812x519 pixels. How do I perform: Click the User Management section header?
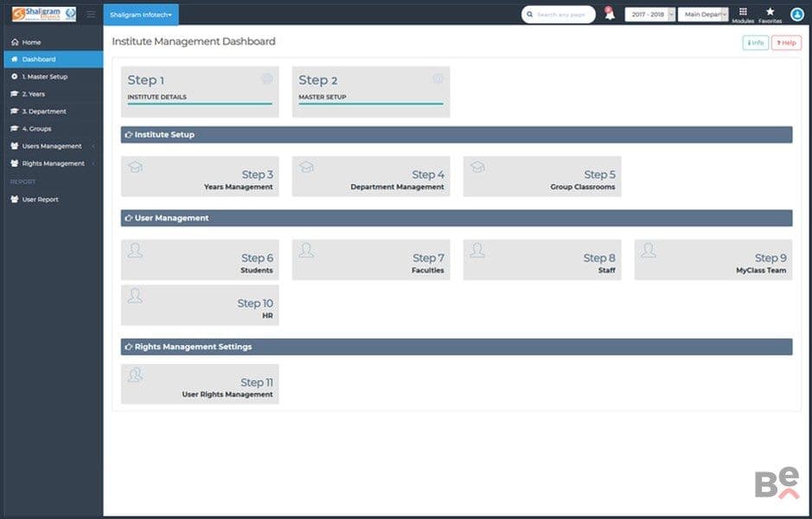point(457,218)
